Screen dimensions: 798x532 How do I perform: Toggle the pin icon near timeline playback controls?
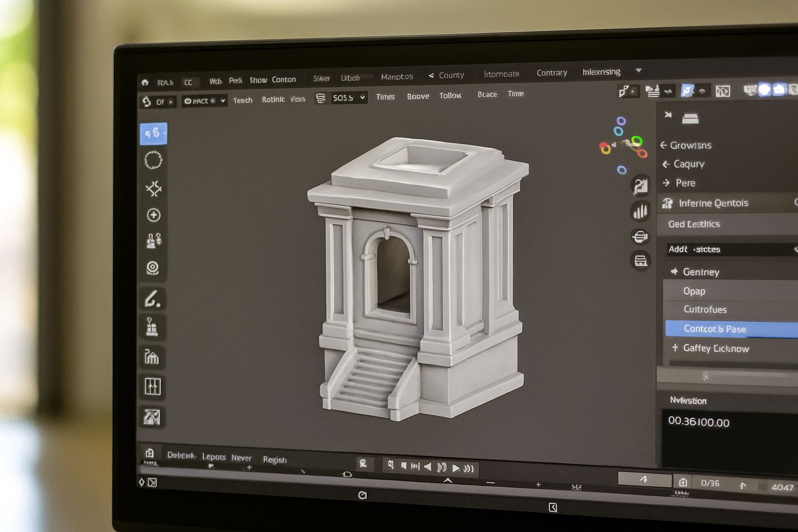coord(364,462)
